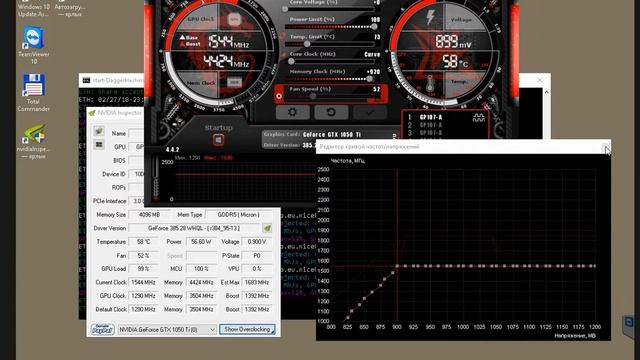
Task: Click the Show Overclocking button
Action: point(247,329)
